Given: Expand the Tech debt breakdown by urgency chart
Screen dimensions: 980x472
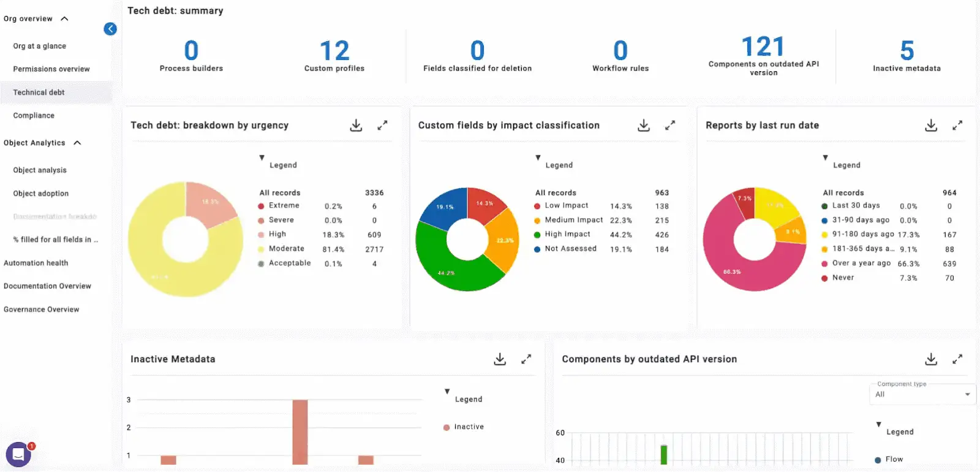Looking at the screenshot, I should [x=382, y=126].
